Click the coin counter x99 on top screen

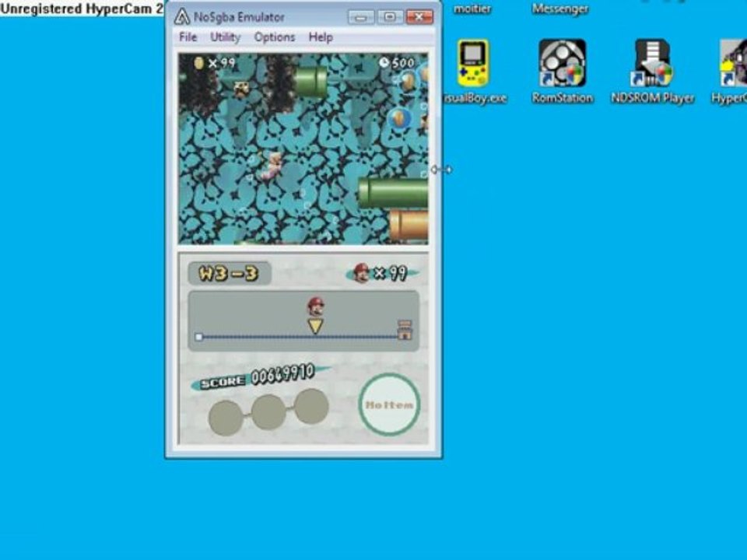[215, 63]
